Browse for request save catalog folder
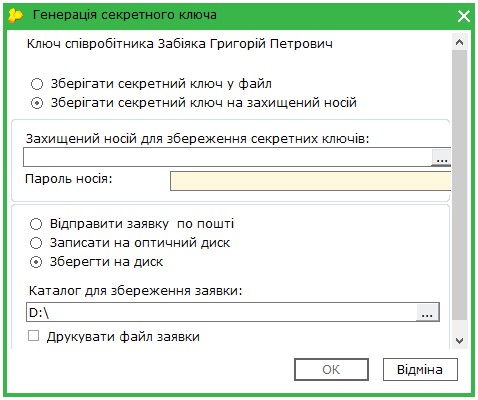478x400 pixels. click(427, 312)
